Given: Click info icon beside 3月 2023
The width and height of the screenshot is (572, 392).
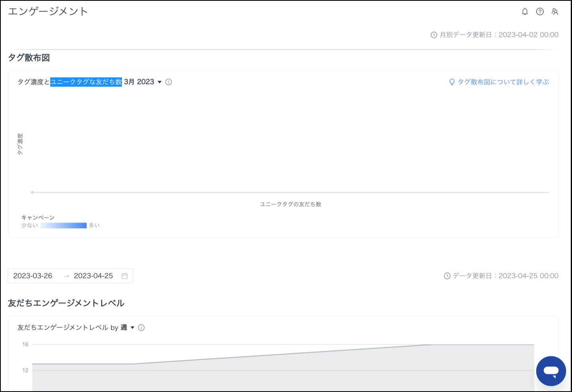Looking at the screenshot, I should coord(168,82).
